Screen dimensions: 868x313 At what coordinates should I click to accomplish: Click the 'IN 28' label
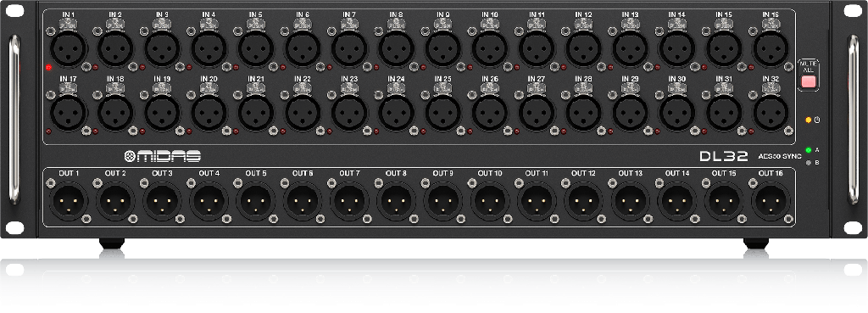point(583,79)
